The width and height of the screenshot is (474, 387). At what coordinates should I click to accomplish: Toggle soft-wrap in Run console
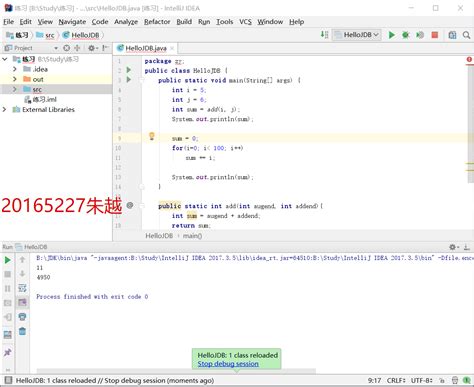pos(22,288)
